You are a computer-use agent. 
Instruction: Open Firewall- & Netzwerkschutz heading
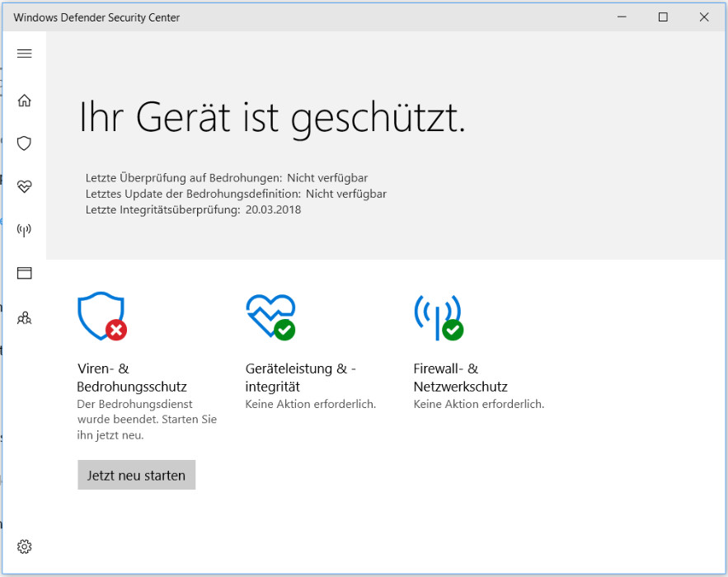[460, 378]
